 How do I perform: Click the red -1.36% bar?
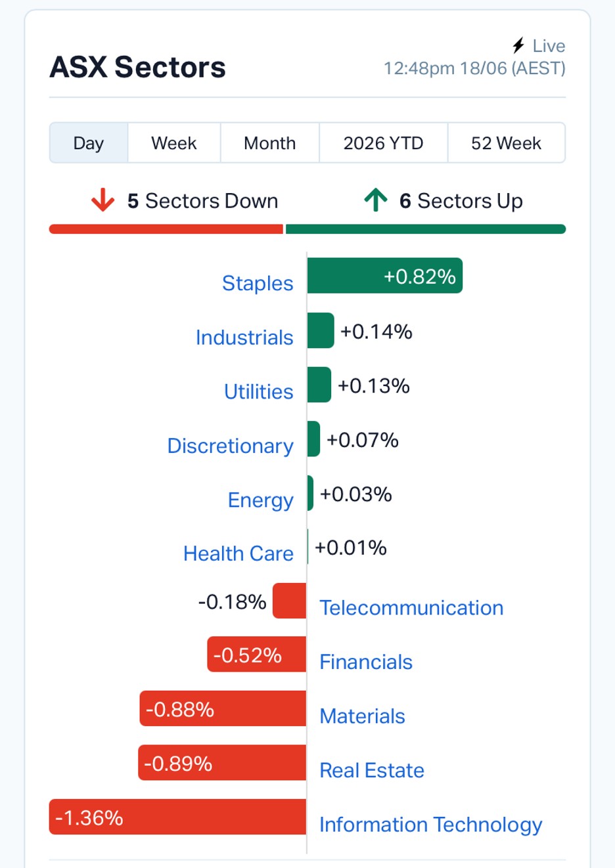click(x=177, y=817)
